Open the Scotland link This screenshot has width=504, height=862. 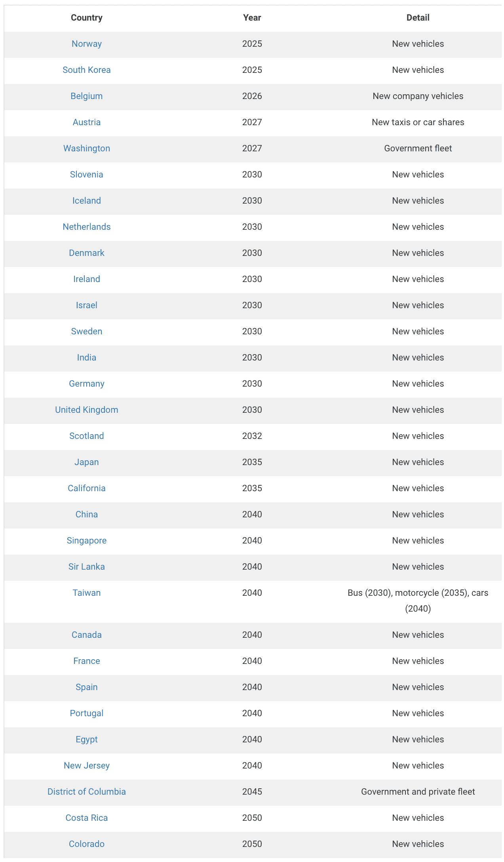(86, 436)
